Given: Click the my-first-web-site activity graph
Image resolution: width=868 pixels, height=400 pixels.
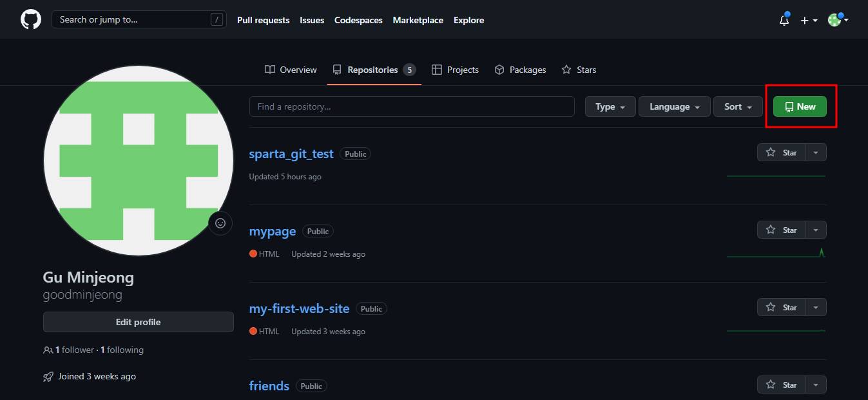Looking at the screenshot, I should pyautogui.click(x=776, y=330).
